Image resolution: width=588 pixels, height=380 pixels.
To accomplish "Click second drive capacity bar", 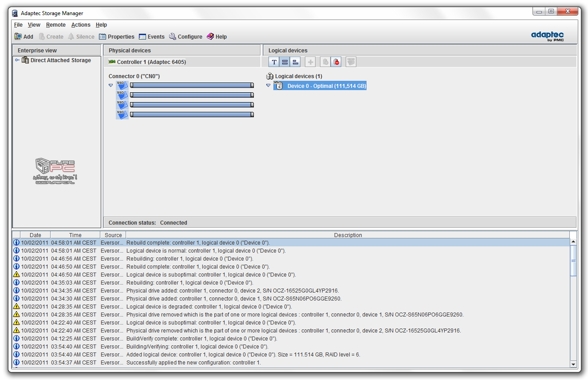I will tap(192, 95).
